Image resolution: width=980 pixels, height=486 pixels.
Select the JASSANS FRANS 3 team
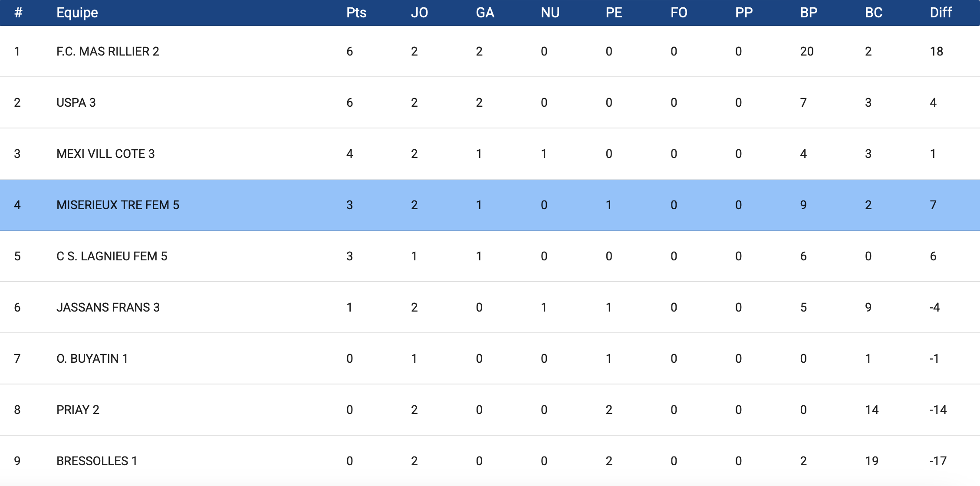pyautogui.click(x=108, y=308)
